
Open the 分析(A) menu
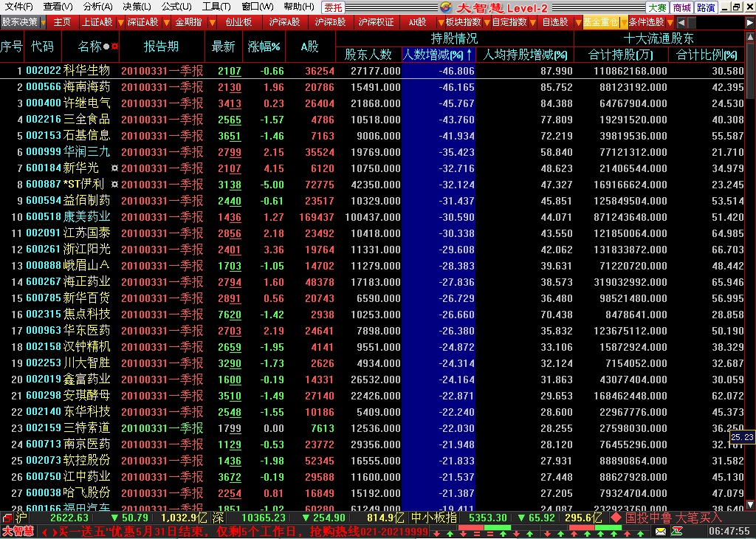(x=98, y=7)
